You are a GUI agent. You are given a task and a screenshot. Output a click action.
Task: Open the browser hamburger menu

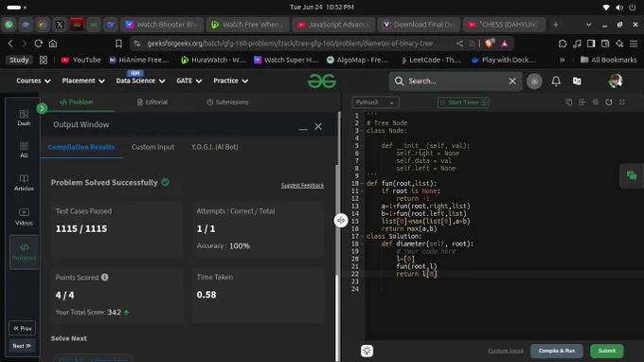tap(634, 44)
